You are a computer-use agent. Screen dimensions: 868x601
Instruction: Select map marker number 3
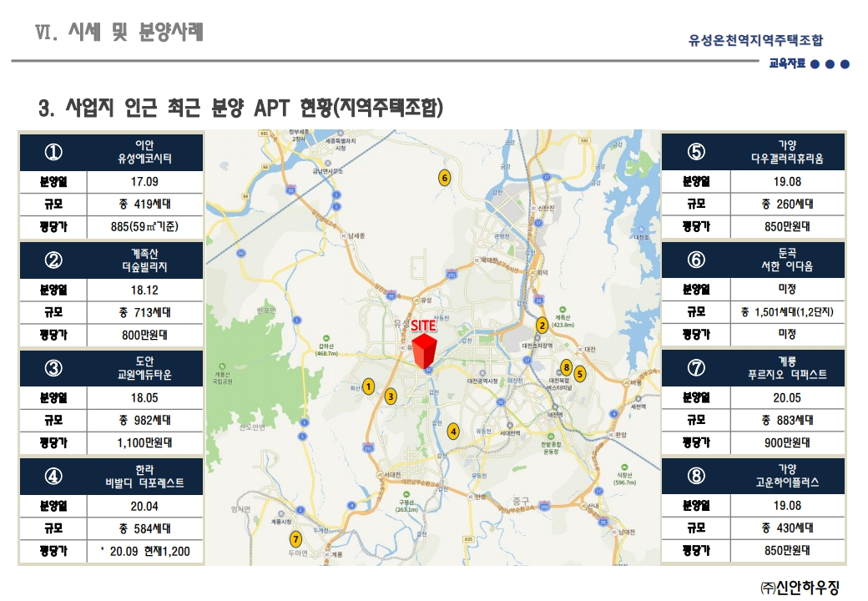[x=391, y=396]
